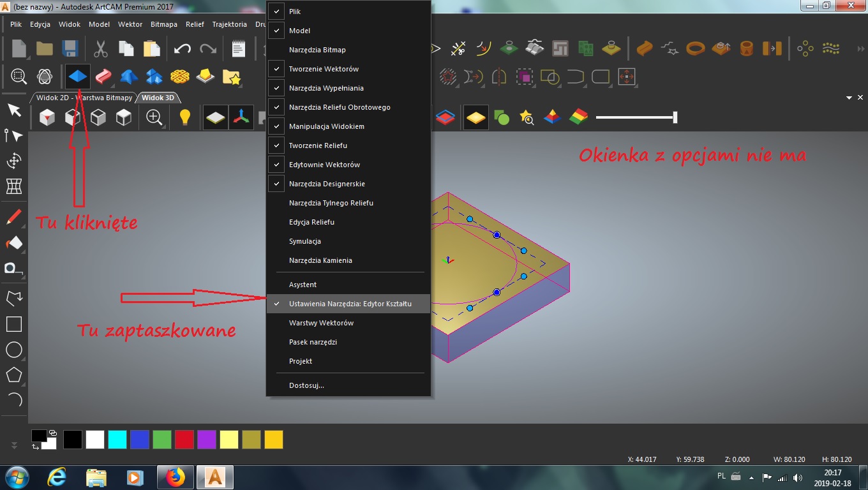Open Windows Explorer from taskbar

click(x=96, y=477)
